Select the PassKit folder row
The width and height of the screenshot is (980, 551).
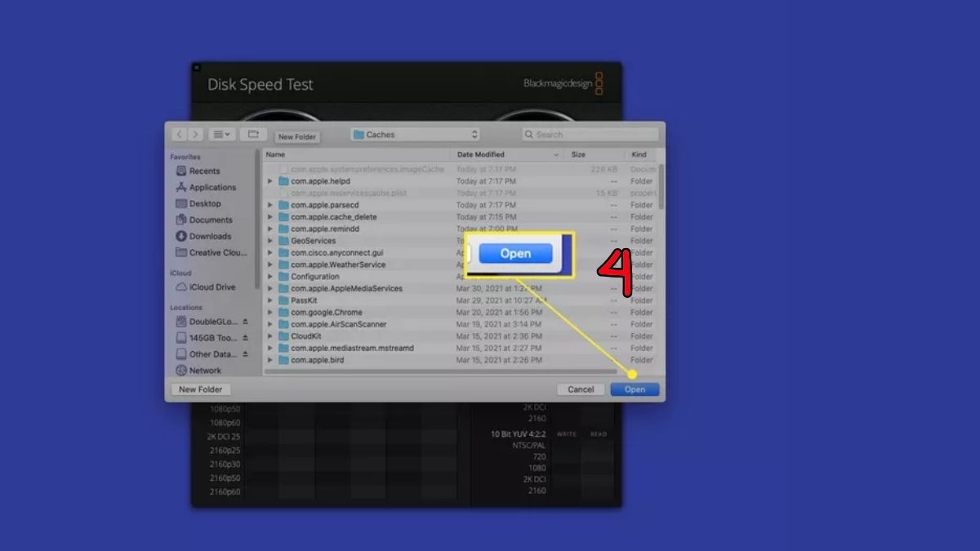(461, 300)
